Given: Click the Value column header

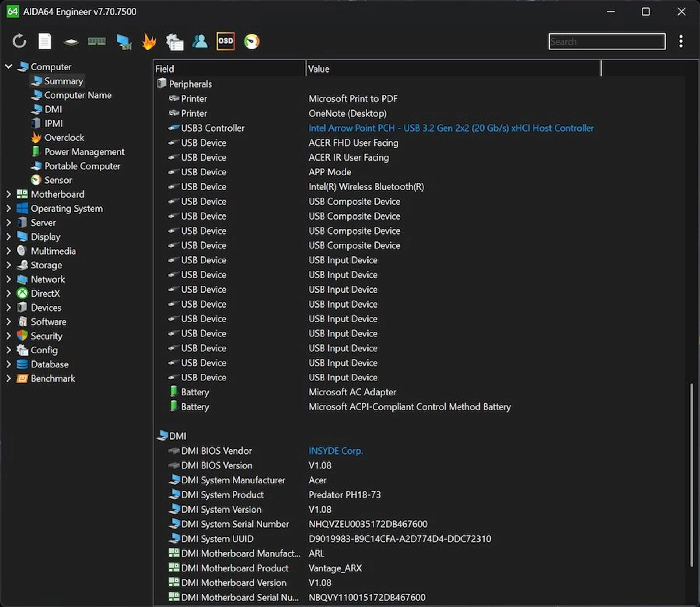Looking at the screenshot, I should pos(453,69).
